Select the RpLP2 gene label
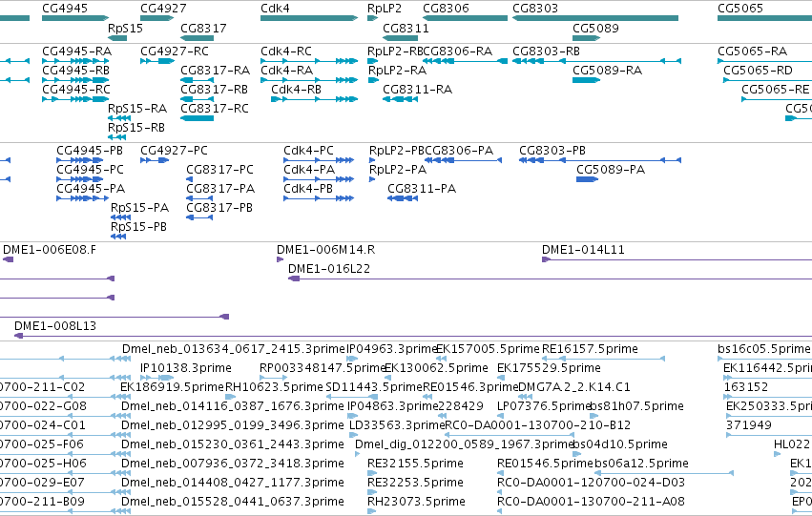 pos(385,9)
